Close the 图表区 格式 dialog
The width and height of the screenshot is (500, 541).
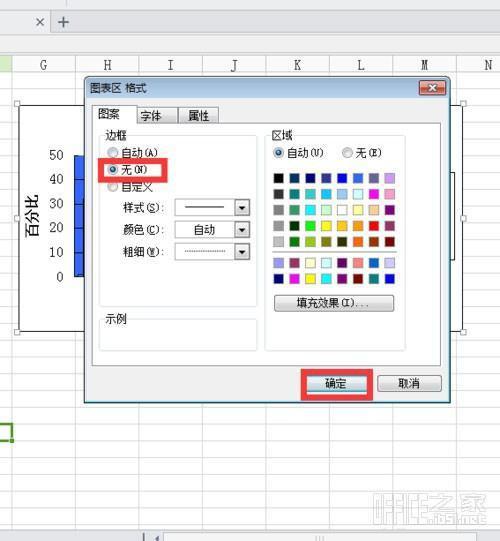point(432,88)
